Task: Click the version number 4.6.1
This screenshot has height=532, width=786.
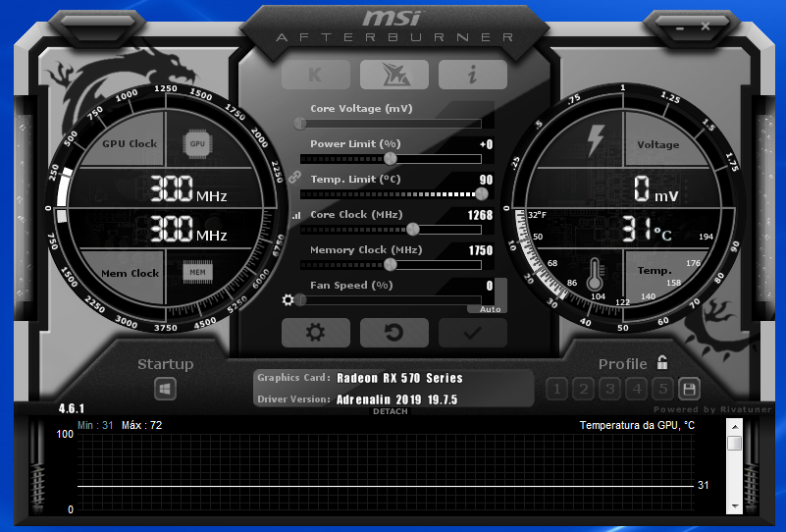Action: tap(72, 408)
